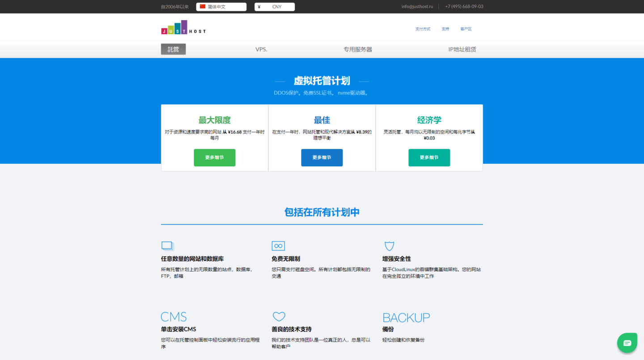The height and width of the screenshot is (360, 644).
Task: Open the IP地址租赁 menu item
Action: [x=462, y=49]
